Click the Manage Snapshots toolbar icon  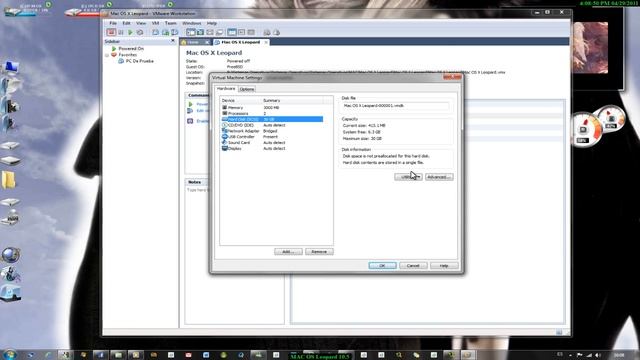pyautogui.click(x=175, y=32)
